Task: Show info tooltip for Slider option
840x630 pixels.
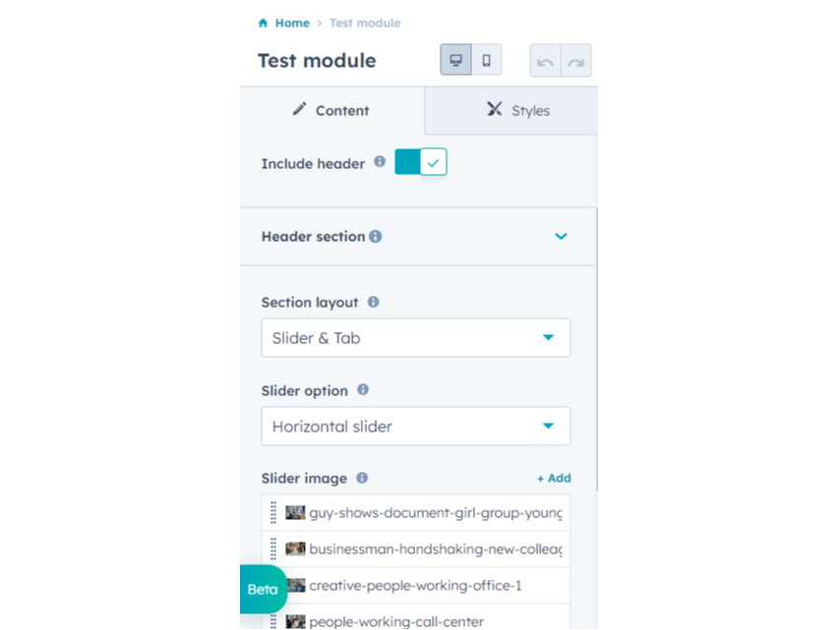Action: [363, 390]
